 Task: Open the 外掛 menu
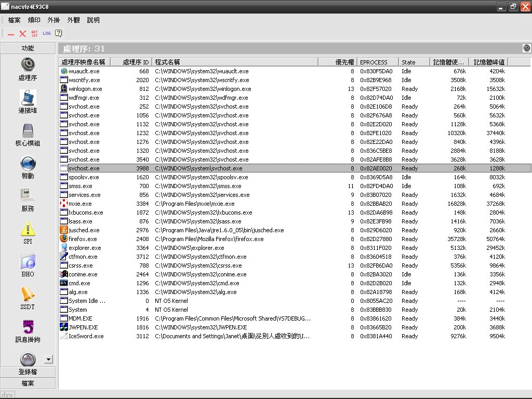[x=54, y=20]
